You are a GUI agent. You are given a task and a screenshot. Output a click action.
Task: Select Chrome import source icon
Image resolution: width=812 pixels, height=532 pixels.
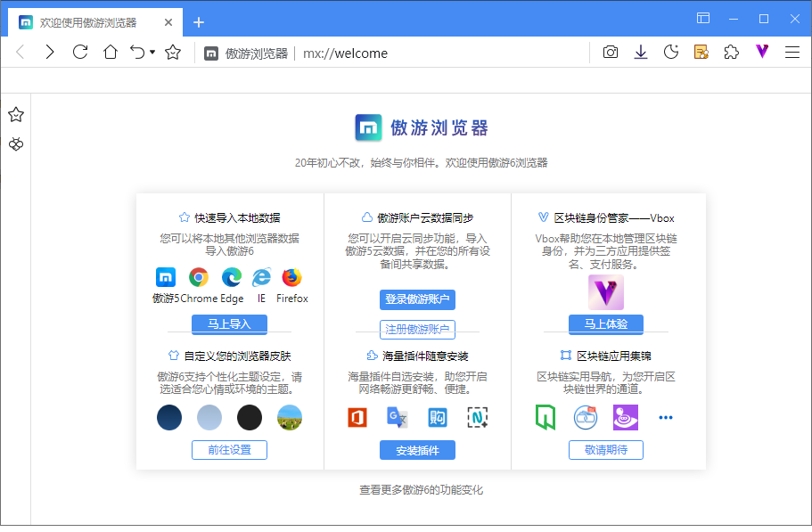click(x=199, y=278)
